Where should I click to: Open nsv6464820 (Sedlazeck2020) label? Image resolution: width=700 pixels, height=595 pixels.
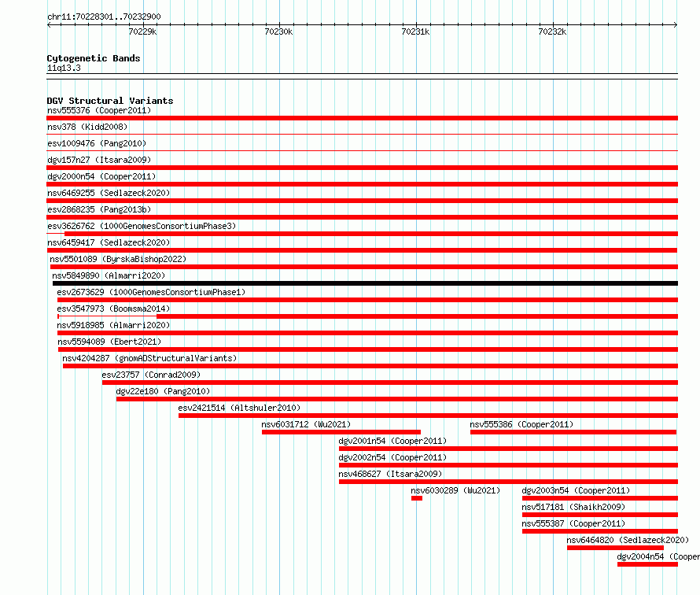coord(628,540)
